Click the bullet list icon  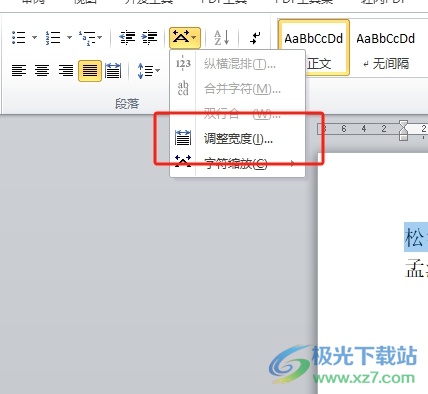pos(19,37)
